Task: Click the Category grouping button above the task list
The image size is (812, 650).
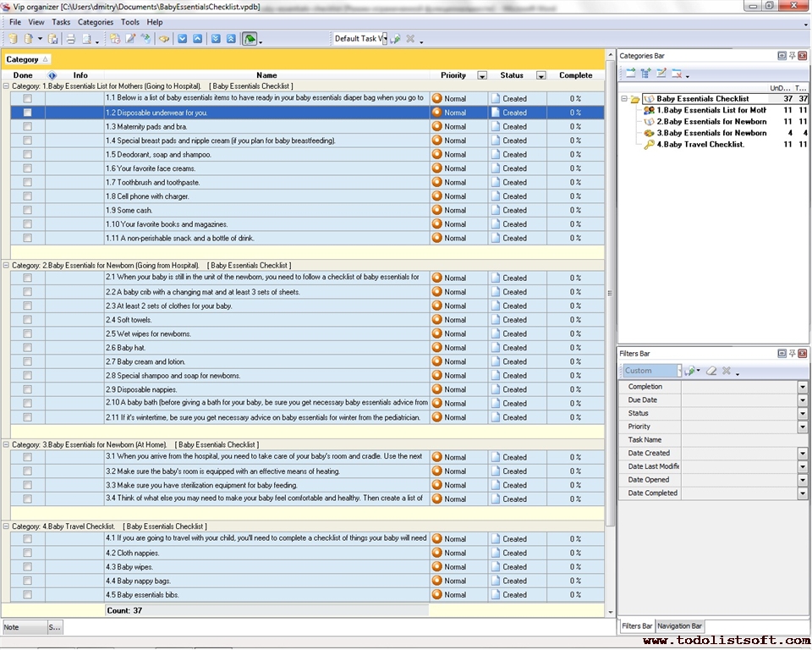Action: point(27,59)
